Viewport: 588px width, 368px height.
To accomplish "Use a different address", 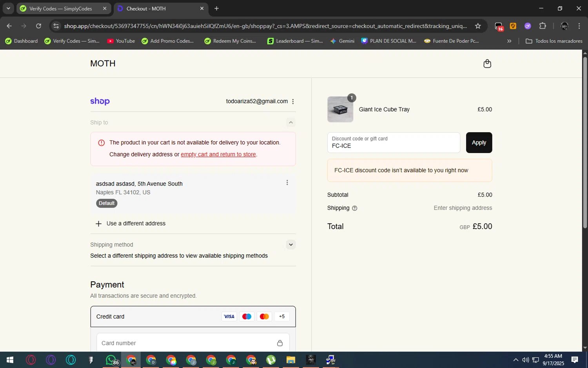I will [131, 224].
